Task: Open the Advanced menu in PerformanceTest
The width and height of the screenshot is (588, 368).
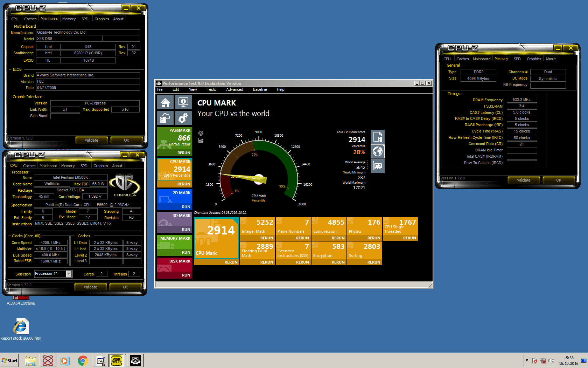Action: point(234,89)
